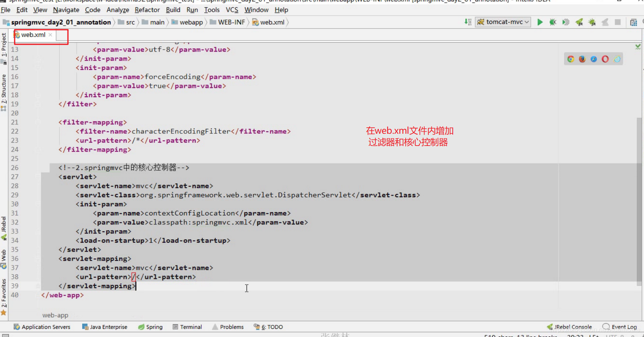
Task: Collapse the init-param fold at line 15
Action: [38, 68]
